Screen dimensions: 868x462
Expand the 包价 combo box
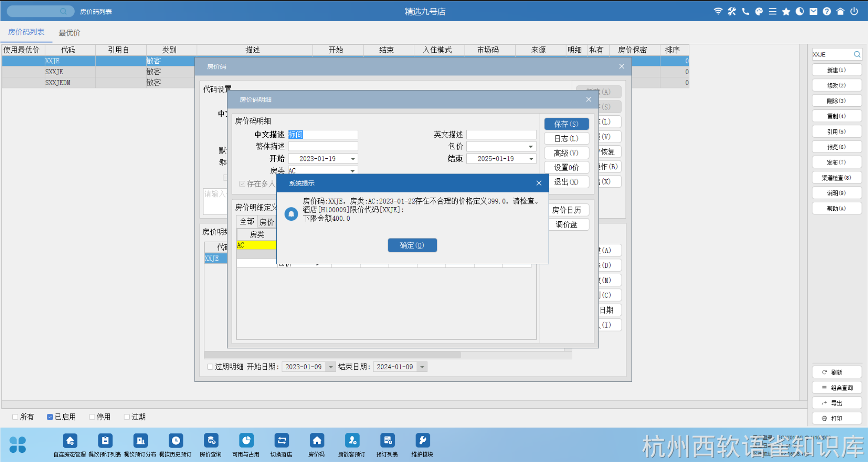point(531,147)
